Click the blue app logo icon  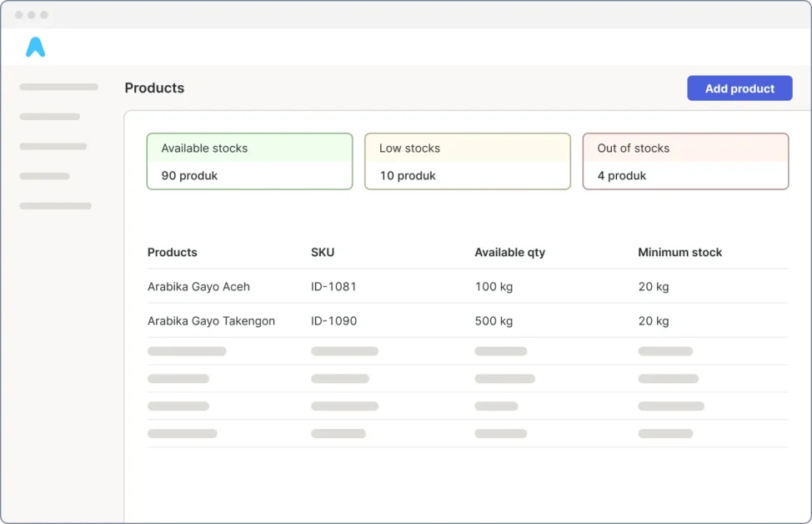(x=35, y=47)
